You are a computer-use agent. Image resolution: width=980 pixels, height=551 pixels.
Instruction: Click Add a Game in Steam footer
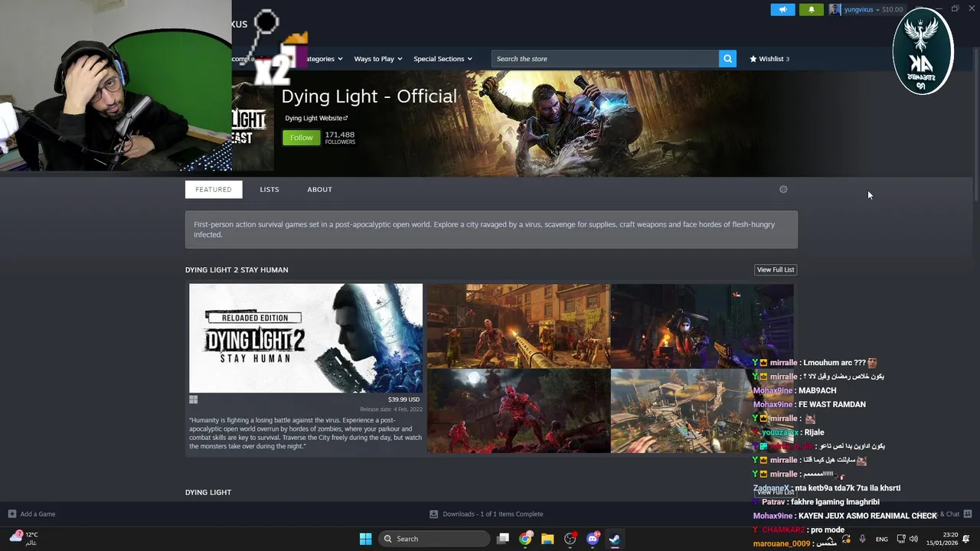(x=38, y=514)
